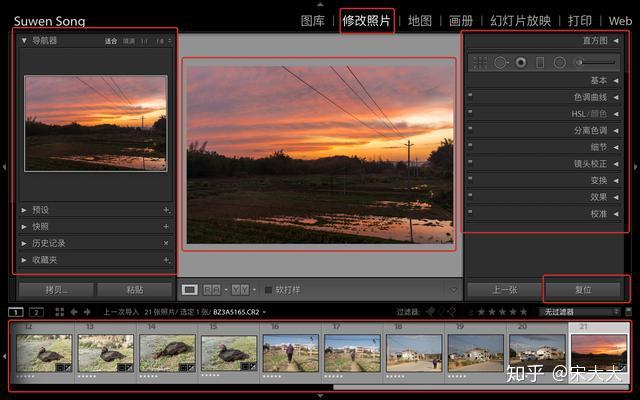Select the Graduated Filter tool
The width and height of the screenshot is (640, 400).
point(540,62)
